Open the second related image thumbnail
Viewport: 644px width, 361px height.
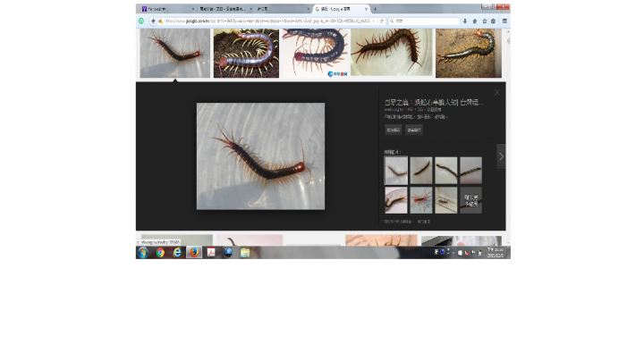[421, 171]
